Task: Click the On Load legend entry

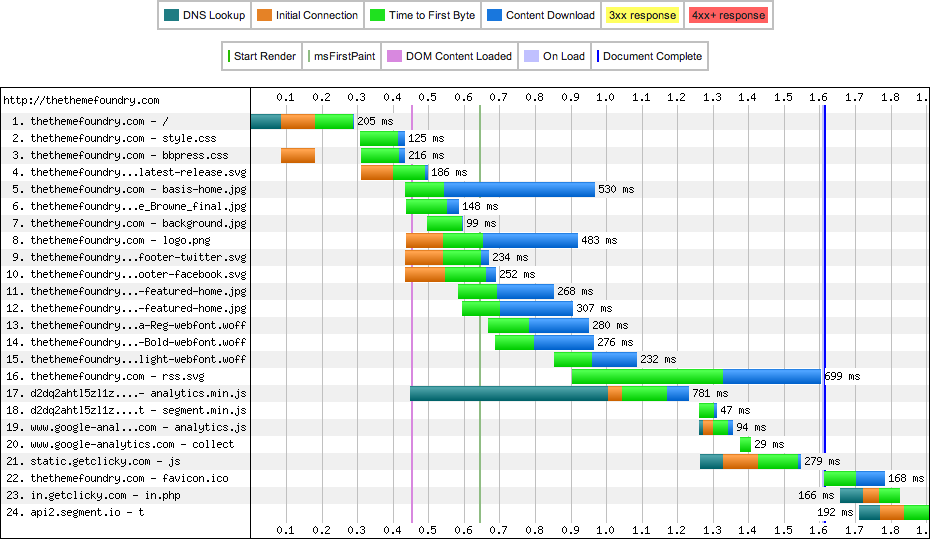Action: pyautogui.click(x=555, y=56)
